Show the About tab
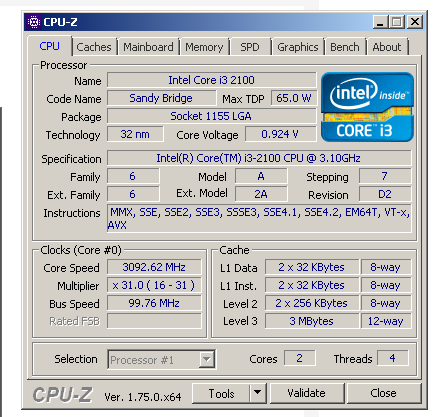This screenshot has width=440, height=417. (x=387, y=47)
